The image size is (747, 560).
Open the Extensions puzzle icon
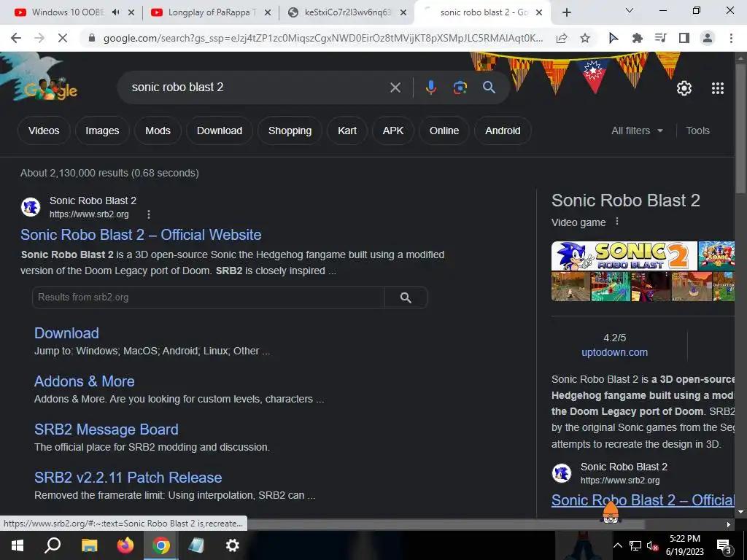pos(638,38)
